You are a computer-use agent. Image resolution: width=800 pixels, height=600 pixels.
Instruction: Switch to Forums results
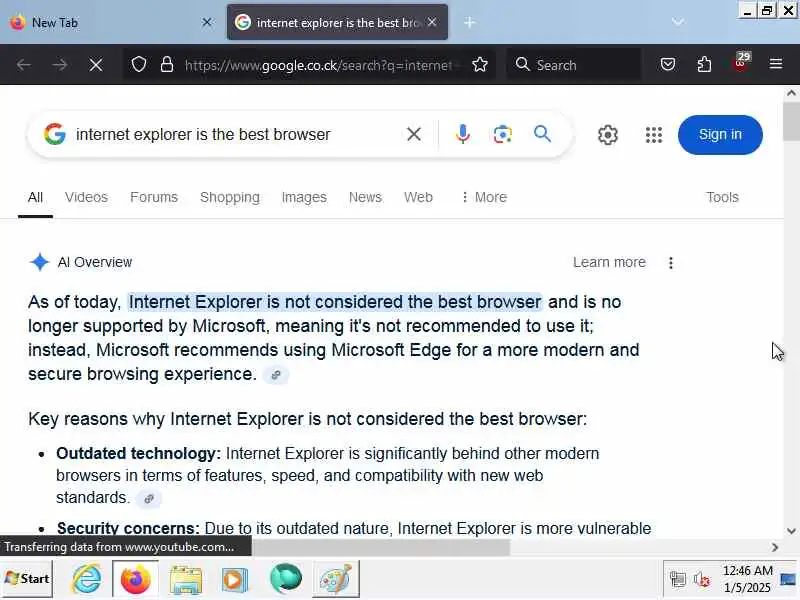pos(154,197)
